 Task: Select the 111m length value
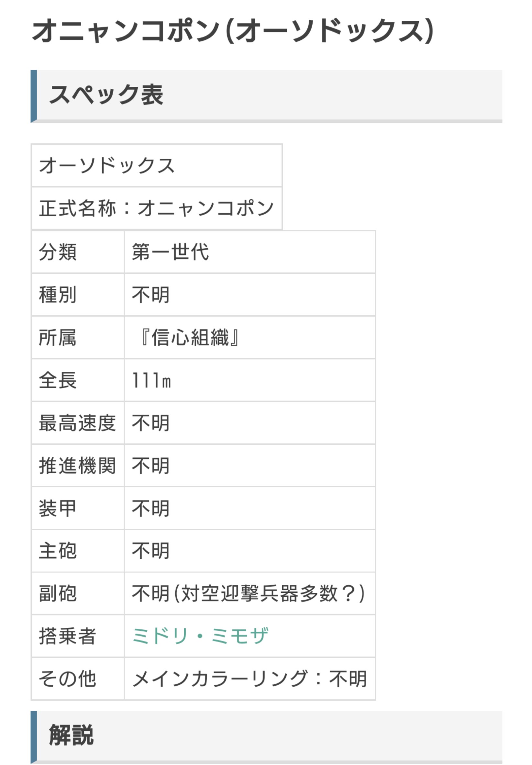[x=151, y=380]
